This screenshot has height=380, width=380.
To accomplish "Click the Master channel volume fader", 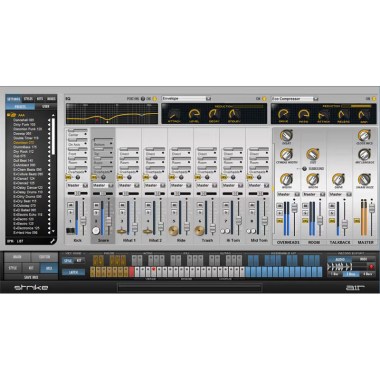I will (371, 208).
